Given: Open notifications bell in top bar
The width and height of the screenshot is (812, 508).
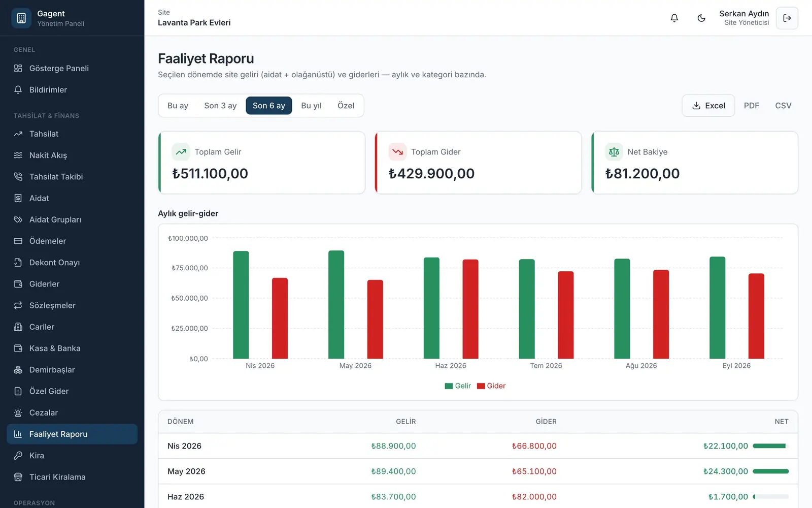Looking at the screenshot, I should click(674, 18).
